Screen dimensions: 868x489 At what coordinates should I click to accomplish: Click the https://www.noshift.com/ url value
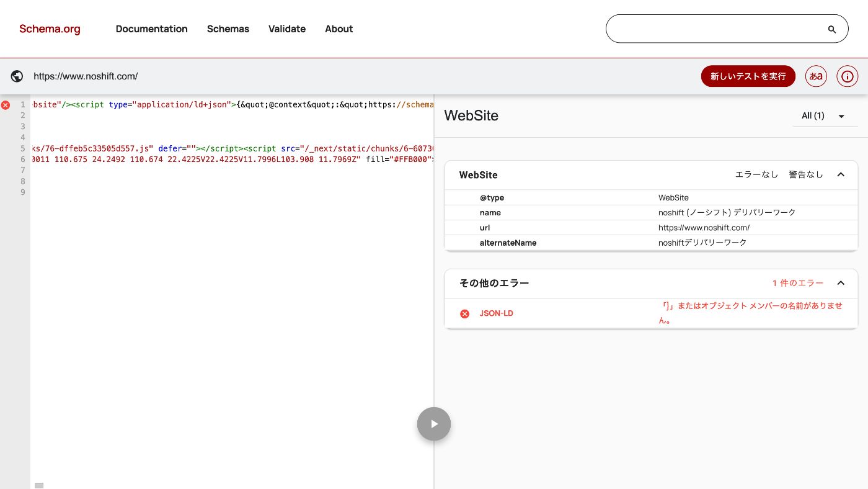(705, 228)
